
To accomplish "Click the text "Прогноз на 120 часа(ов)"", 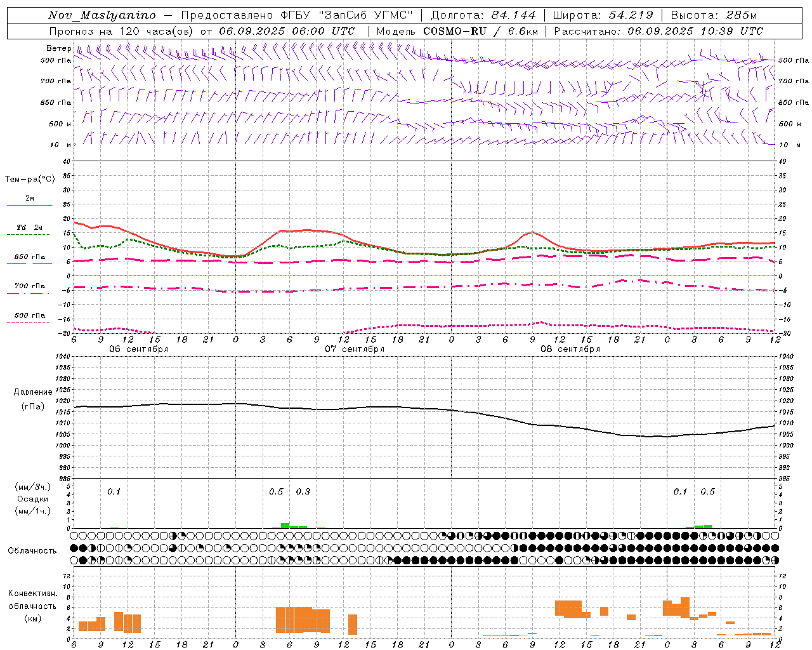I will 122,31.
